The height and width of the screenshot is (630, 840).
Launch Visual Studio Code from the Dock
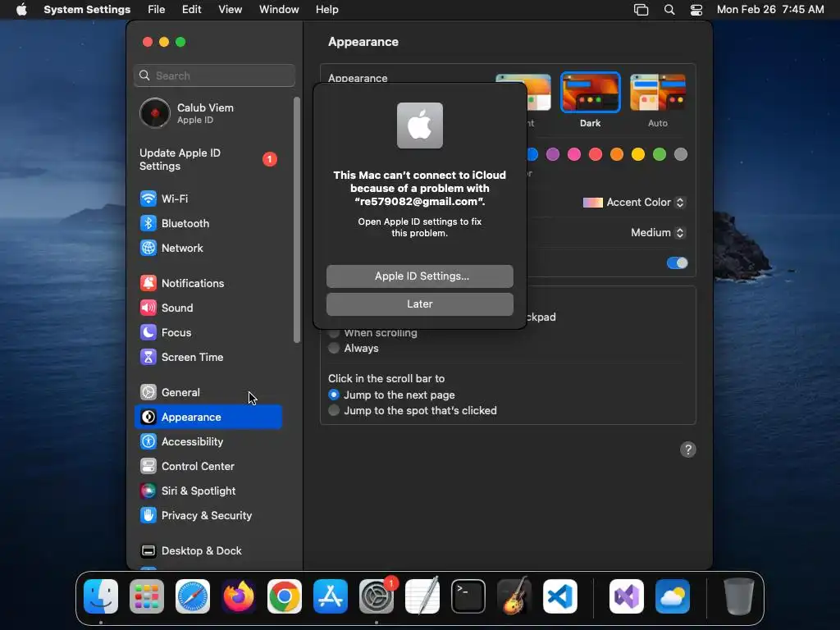(560, 596)
